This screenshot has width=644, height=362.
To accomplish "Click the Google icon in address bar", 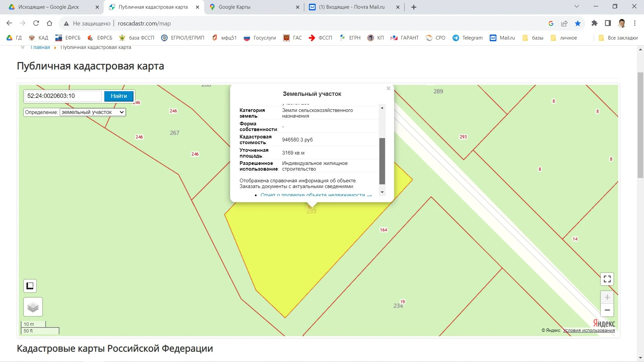I will [x=551, y=23].
